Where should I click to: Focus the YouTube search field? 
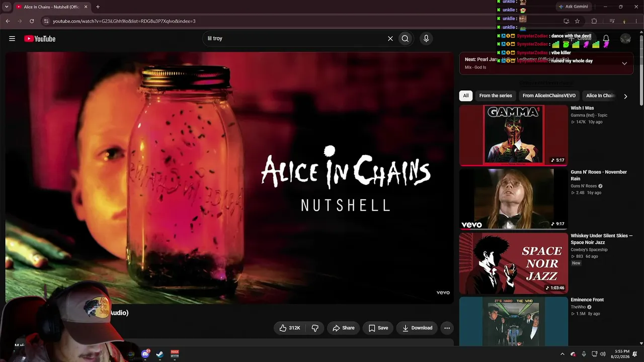[294, 39]
